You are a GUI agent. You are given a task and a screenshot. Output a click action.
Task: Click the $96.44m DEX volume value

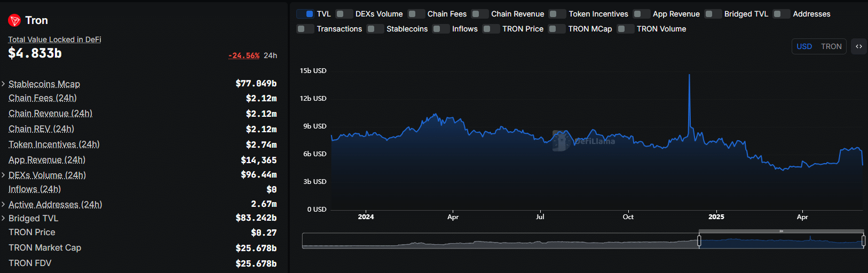pos(259,174)
